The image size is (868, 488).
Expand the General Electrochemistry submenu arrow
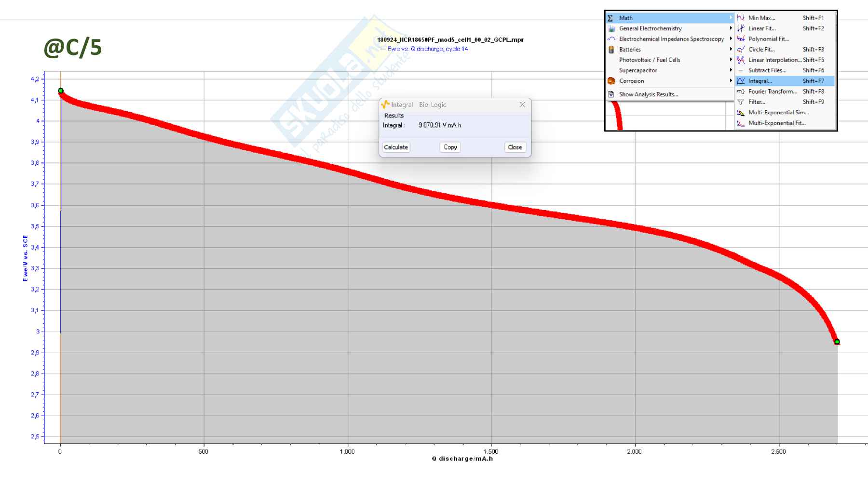point(731,28)
